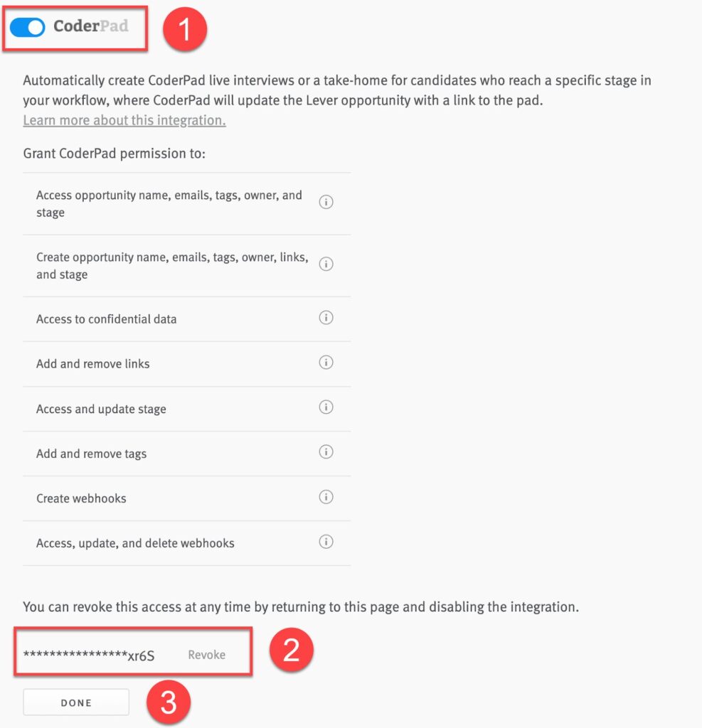Open info tooltip for creating opportunity details
This screenshot has height=728, width=702.
tap(326, 264)
